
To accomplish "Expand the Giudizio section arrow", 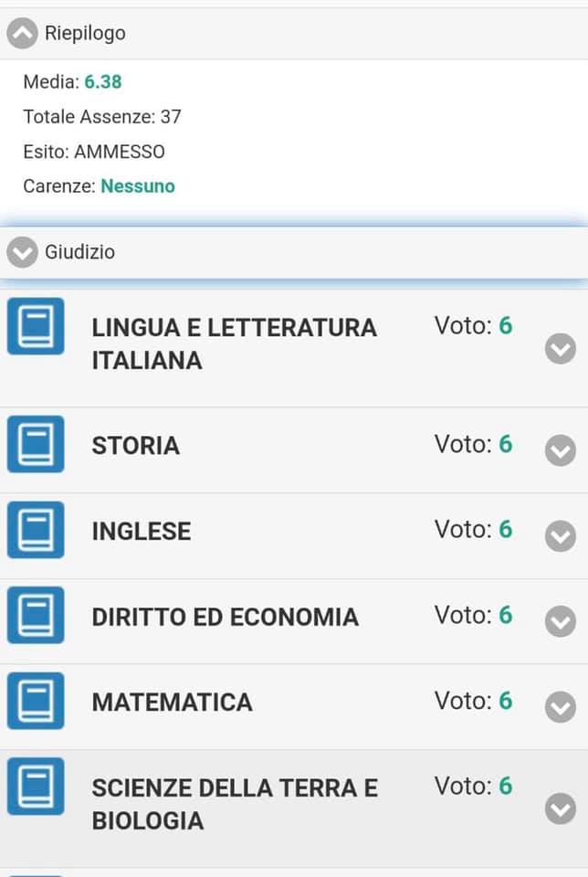I will pyautogui.click(x=22, y=252).
